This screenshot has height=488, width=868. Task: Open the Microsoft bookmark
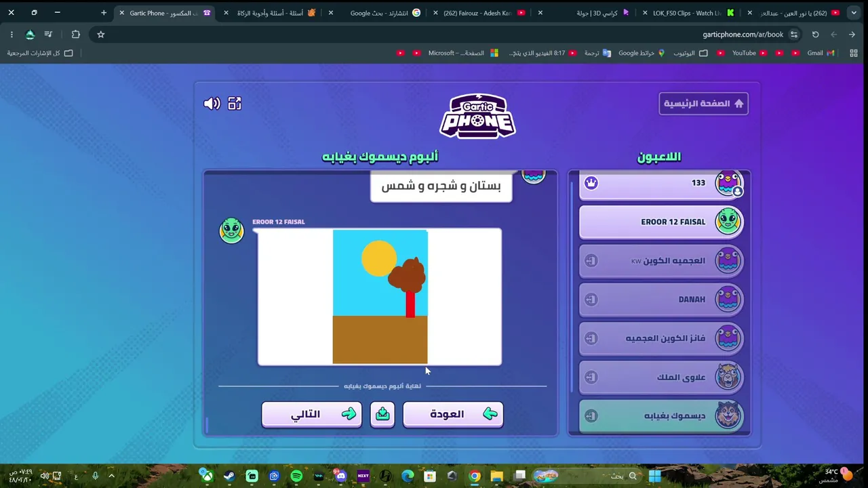click(x=463, y=53)
